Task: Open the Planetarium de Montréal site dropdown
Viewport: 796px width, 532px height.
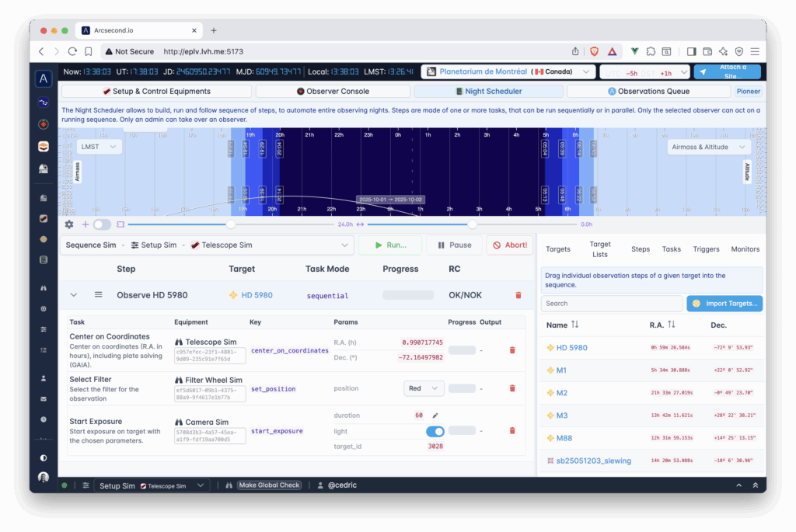Action: click(508, 71)
